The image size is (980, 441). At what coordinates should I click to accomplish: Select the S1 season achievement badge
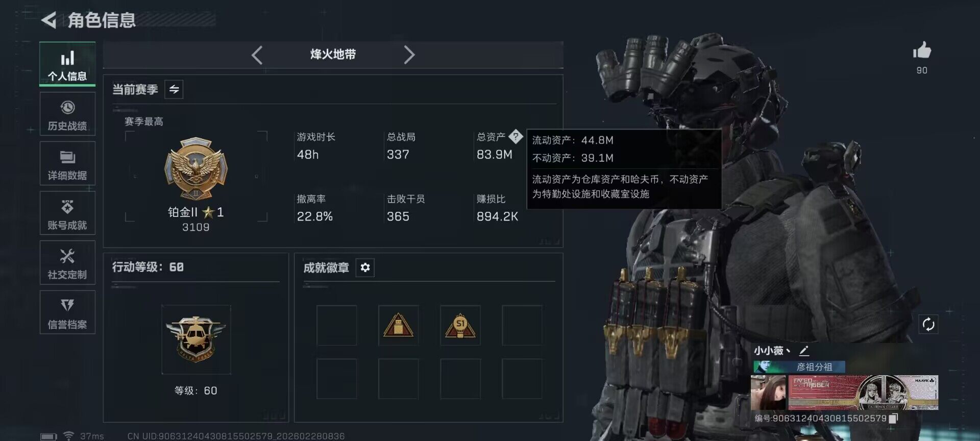click(460, 326)
